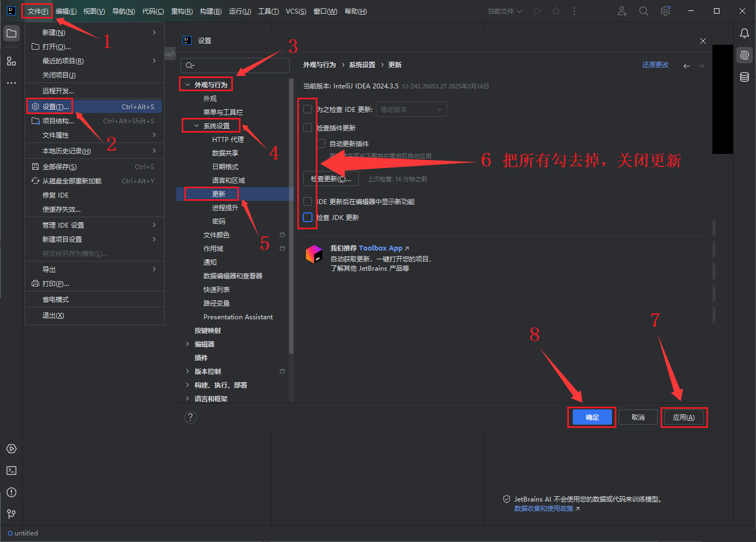The height and width of the screenshot is (542, 756).
Task: Click the Debug bug icon in toolbar
Action: pos(556,11)
